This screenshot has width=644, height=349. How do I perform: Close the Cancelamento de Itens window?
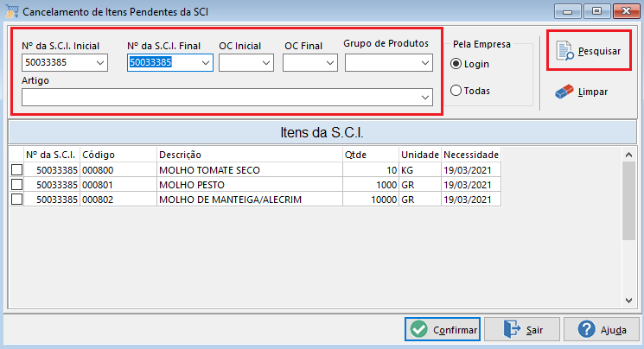point(627,11)
